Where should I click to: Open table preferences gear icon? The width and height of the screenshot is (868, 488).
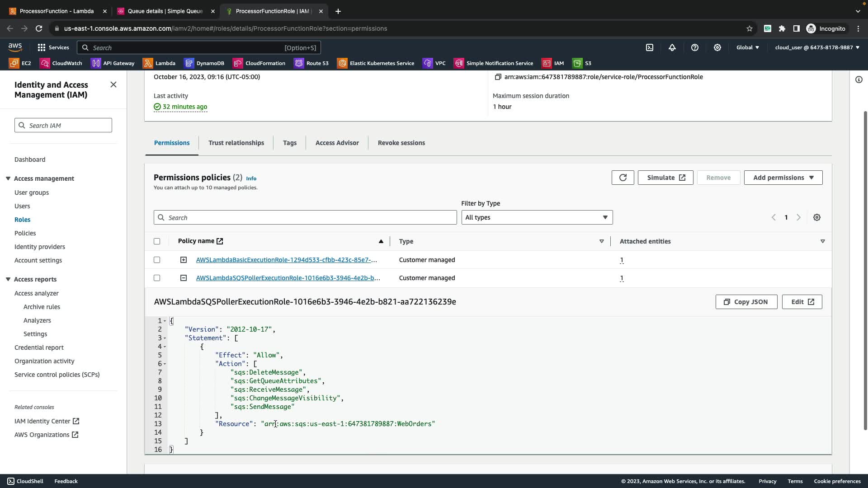point(816,217)
